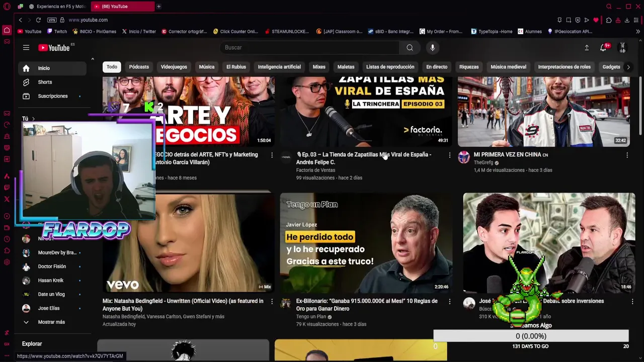Expand Mostrar más in subscriptions

click(x=52, y=322)
